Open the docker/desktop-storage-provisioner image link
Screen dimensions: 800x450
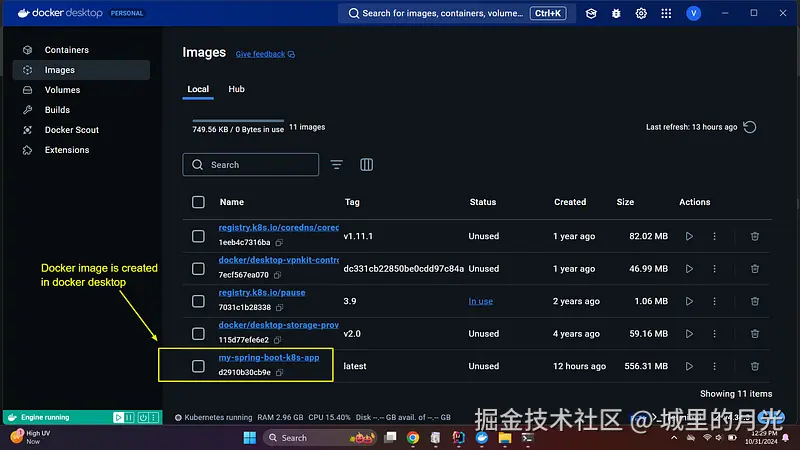279,325
